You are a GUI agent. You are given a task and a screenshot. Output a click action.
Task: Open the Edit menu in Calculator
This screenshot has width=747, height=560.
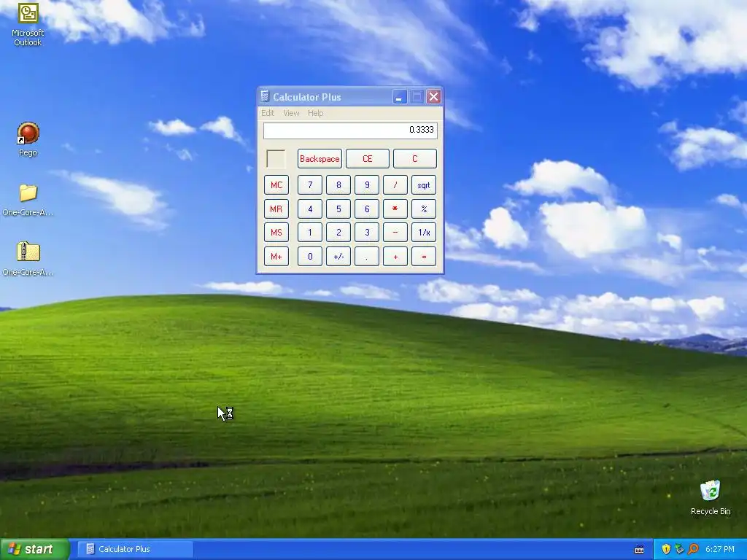click(268, 113)
